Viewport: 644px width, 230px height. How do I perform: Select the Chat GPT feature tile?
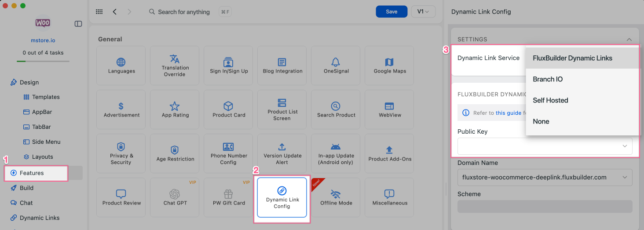[x=175, y=197]
